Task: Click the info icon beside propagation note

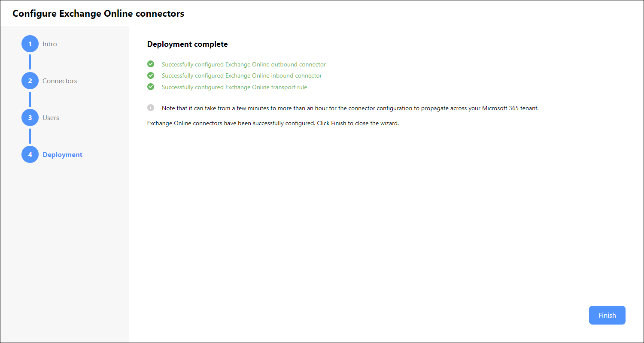Action: click(151, 108)
